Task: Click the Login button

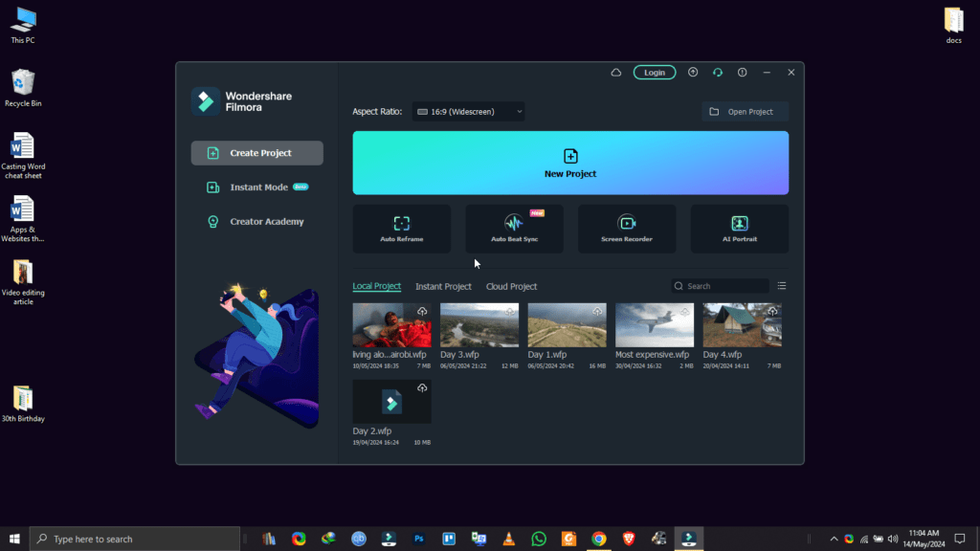Action: coord(655,73)
